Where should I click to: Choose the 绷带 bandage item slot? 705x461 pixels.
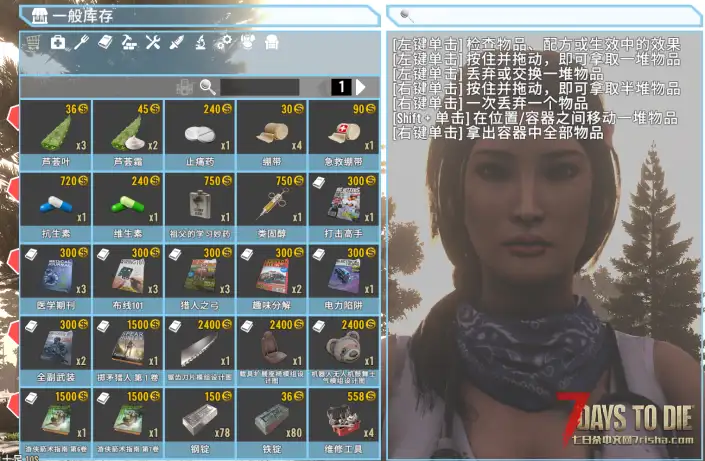(x=272, y=135)
